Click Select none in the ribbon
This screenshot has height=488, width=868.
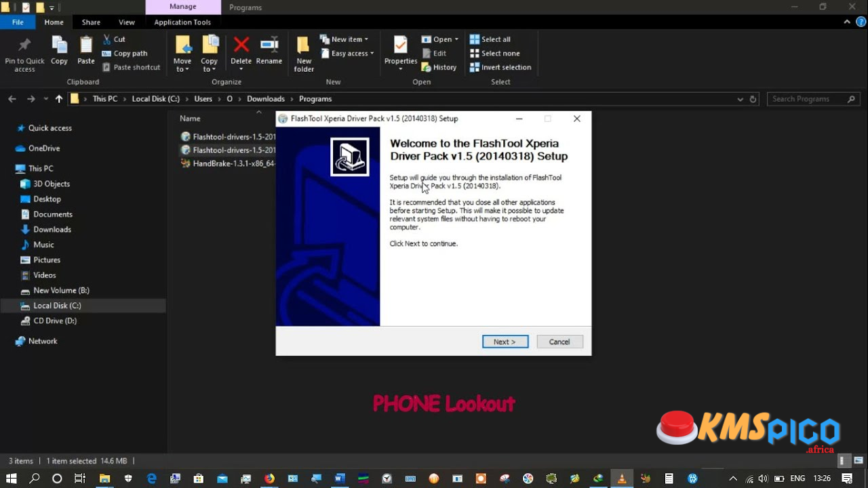pyautogui.click(x=494, y=54)
